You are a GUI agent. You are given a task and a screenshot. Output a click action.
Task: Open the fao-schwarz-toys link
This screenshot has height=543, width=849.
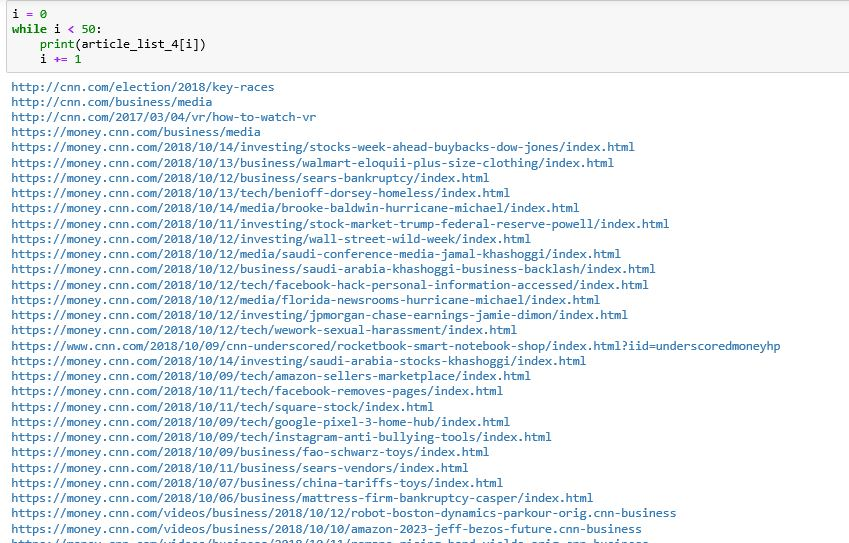pos(250,453)
